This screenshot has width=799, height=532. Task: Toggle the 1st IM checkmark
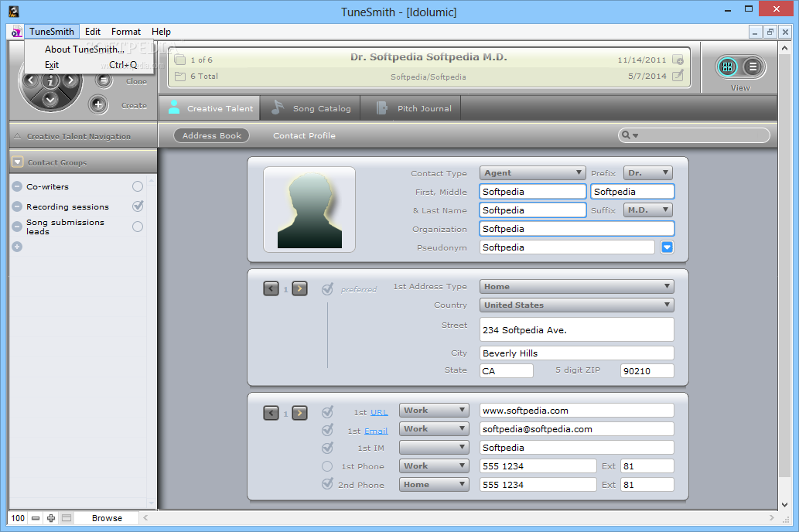(327, 448)
